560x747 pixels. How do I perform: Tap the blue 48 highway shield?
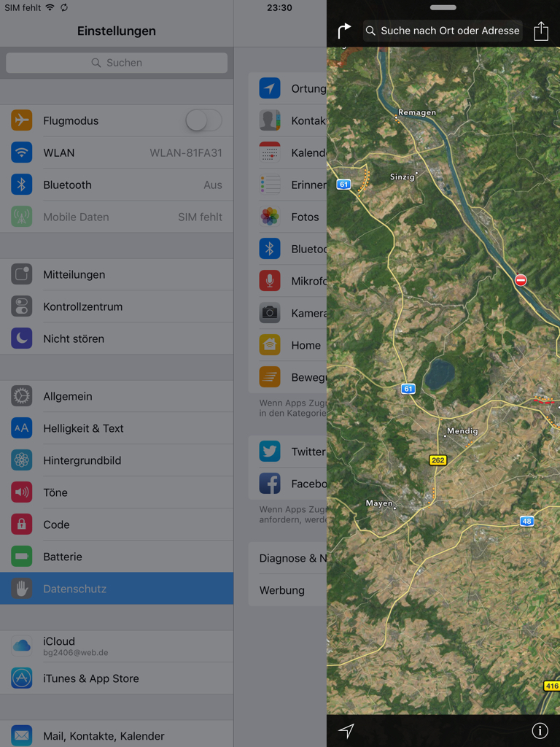[x=526, y=521]
